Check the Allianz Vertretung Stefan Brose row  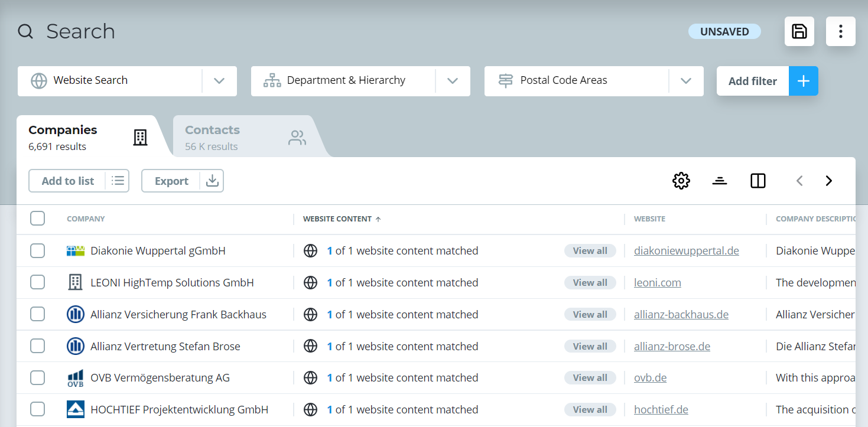click(37, 346)
